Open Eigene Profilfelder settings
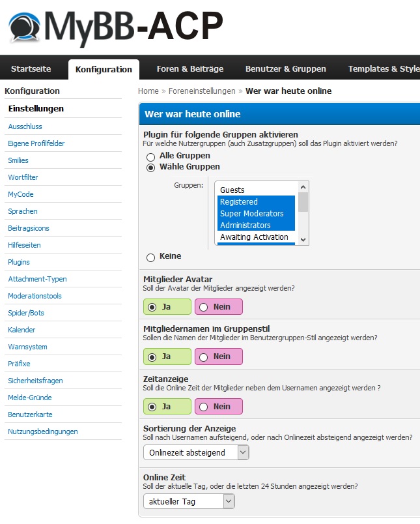Screen dimensions: 420x524 click(36, 143)
